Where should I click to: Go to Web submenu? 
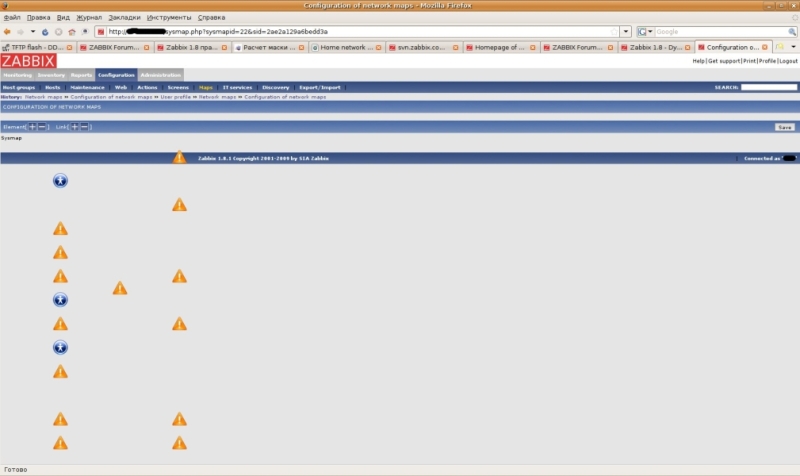coord(121,87)
